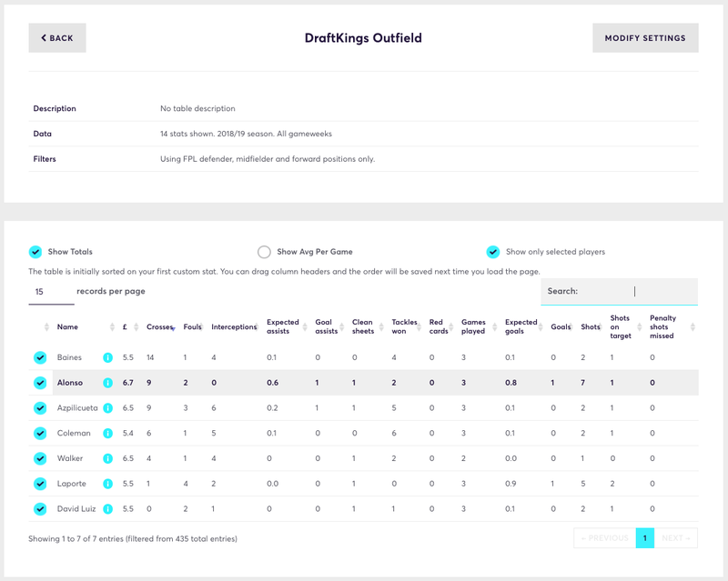Sort table by Interceptions column
728x581 pixels.
[x=234, y=326]
